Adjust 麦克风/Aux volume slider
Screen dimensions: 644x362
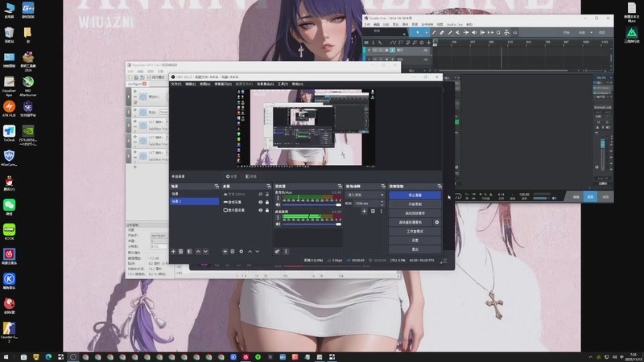[x=312, y=204]
